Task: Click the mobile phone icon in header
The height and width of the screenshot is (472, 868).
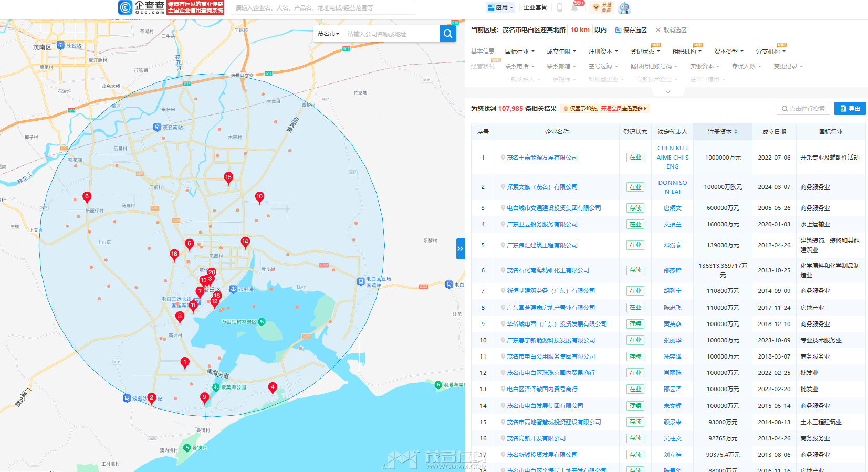Action: coord(560,7)
